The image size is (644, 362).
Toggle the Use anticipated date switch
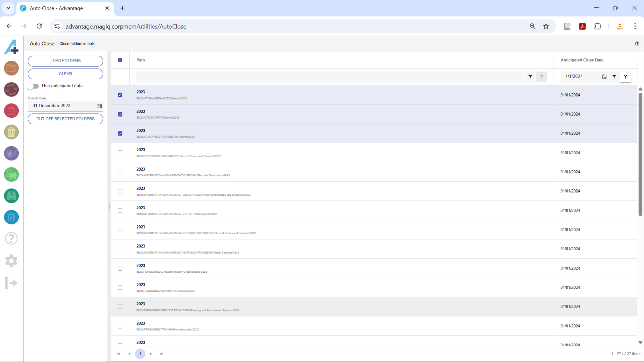[x=33, y=86]
